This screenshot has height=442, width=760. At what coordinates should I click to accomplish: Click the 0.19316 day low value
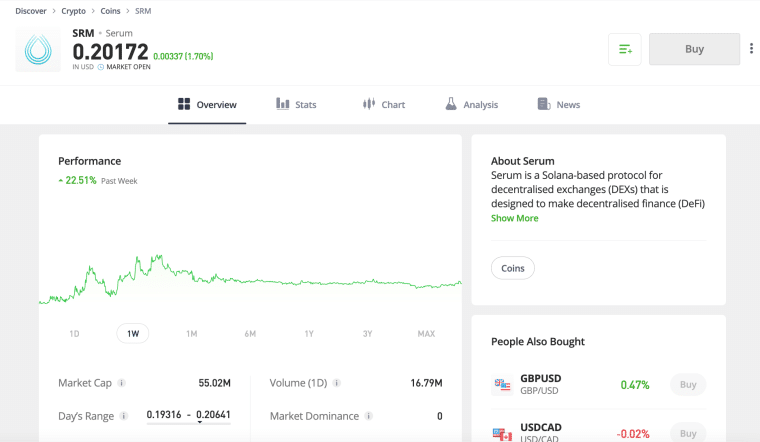click(x=164, y=414)
